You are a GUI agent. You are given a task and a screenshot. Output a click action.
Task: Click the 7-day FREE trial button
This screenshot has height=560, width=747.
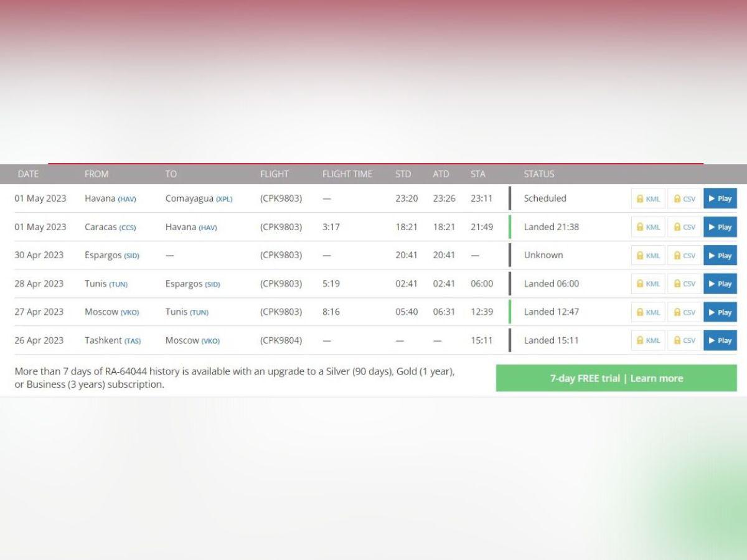pos(616,378)
